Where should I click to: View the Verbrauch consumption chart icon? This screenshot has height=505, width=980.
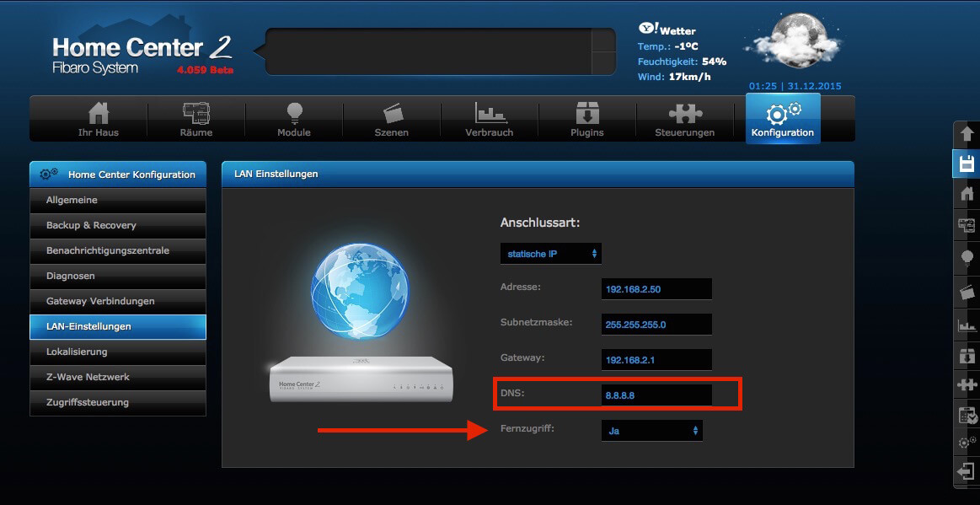[x=489, y=118]
